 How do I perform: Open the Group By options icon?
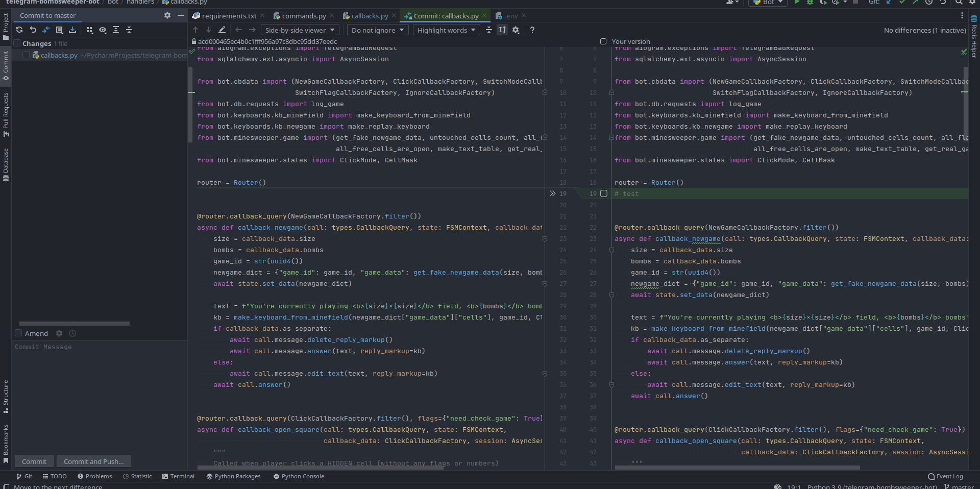coord(90,30)
